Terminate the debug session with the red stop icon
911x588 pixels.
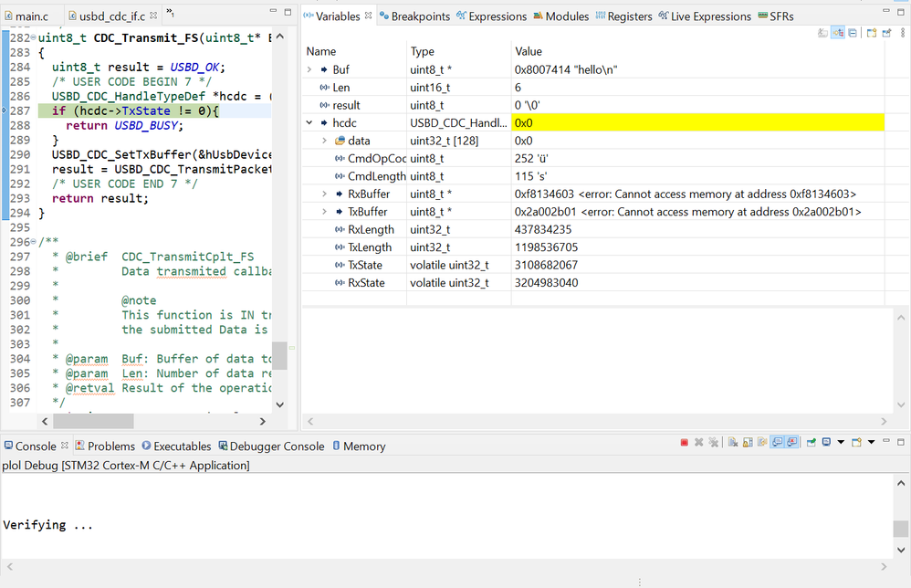coord(684,443)
